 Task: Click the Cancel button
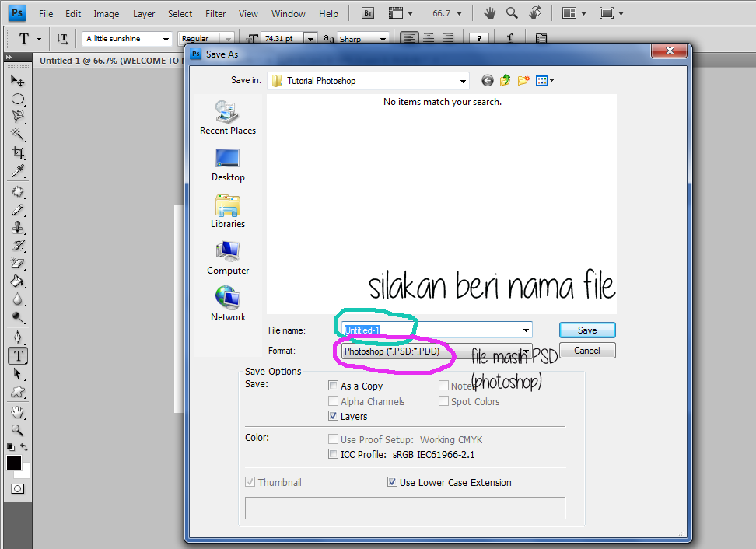pyautogui.click(x=587, y=351)
